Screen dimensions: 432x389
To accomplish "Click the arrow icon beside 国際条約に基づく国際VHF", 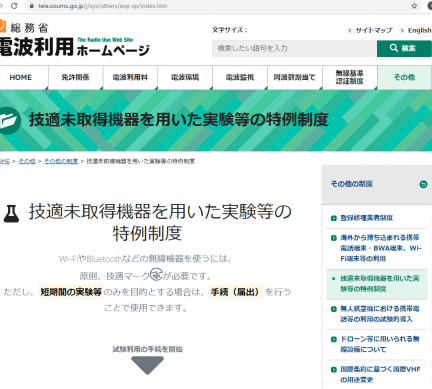I will (334, 370).
